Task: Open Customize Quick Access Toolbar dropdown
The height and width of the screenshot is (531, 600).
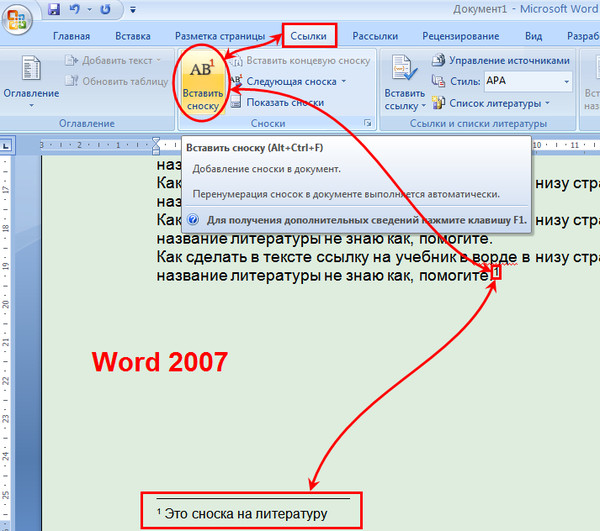Action: click(x=133, y=10)
